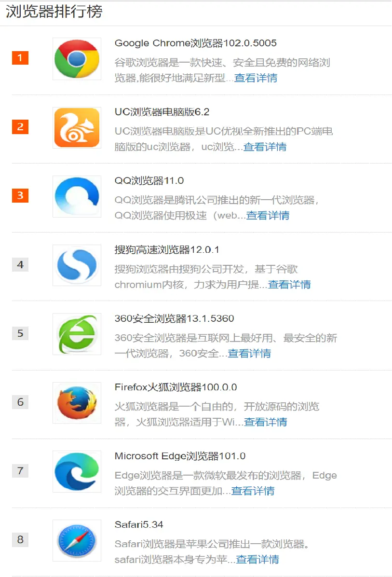Click the 360 safe browser icon
Viewport: 392px width, 577px height.
pos(77,334)
